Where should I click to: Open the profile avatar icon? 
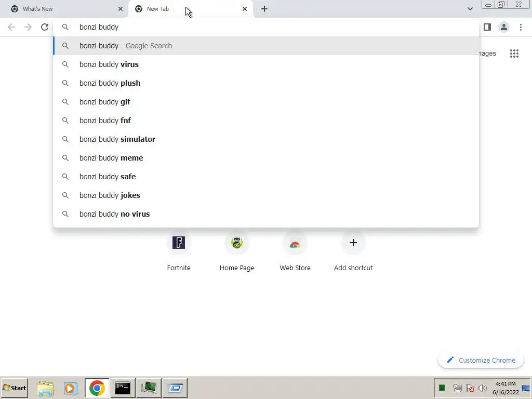(x=504, y=27)
